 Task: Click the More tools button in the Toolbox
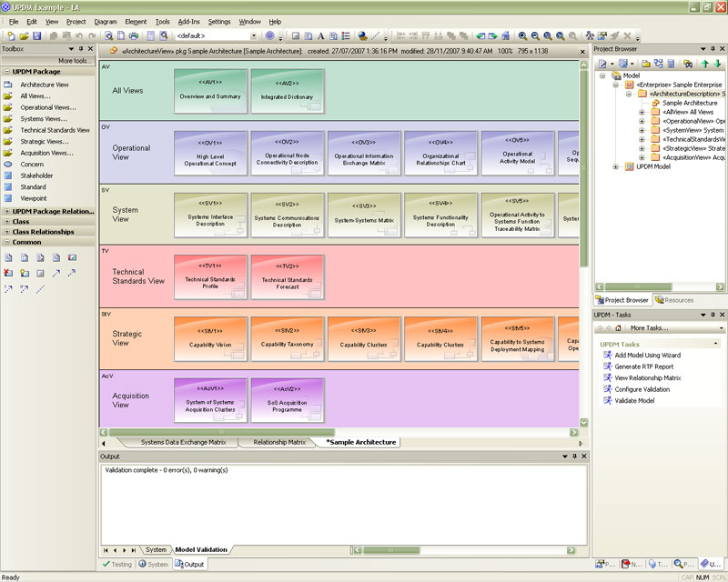point(76,60)
